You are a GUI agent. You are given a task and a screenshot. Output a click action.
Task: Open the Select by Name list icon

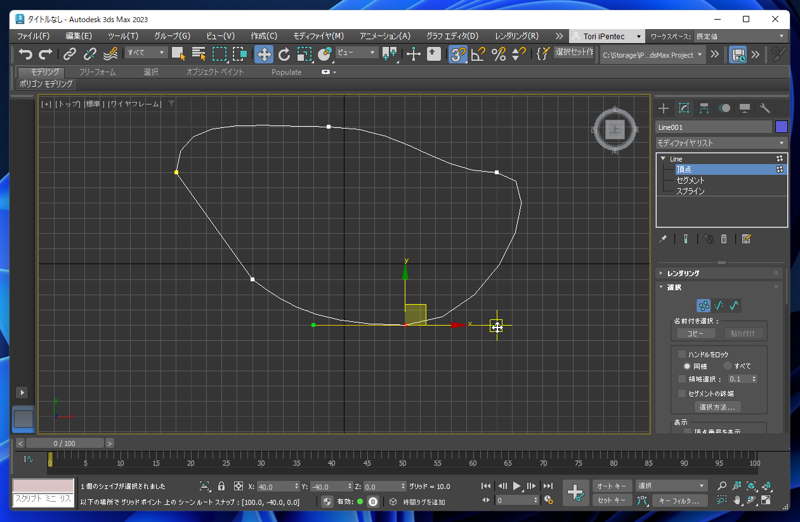(x=198, y=54)
